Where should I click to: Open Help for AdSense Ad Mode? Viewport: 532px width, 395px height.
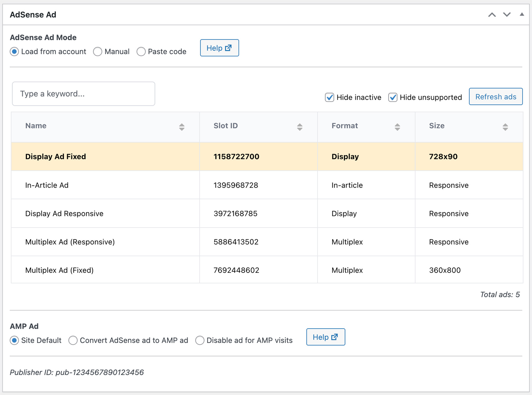(219, 48)
